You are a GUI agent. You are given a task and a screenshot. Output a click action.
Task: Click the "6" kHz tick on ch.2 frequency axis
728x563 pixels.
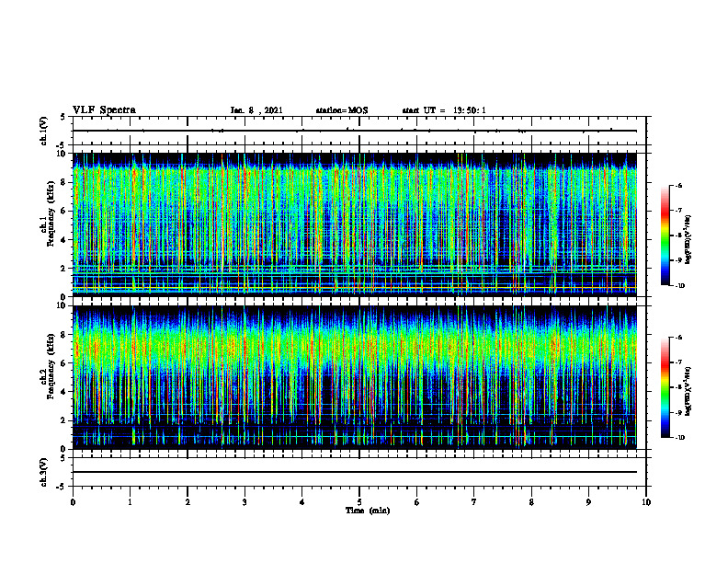(63, 363)
